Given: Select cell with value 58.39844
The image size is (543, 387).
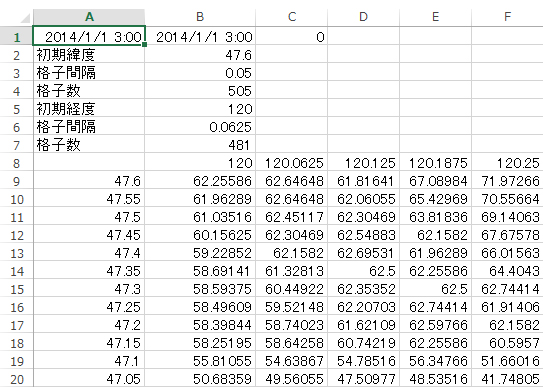Looking at the screenshot, I should 200,325.
